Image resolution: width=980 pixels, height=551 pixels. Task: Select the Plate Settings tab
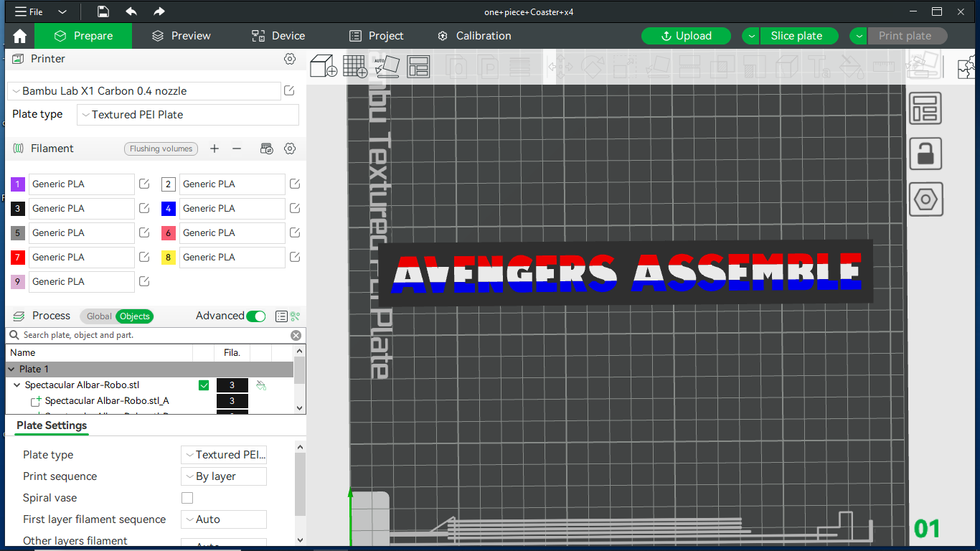coord(52,425)
